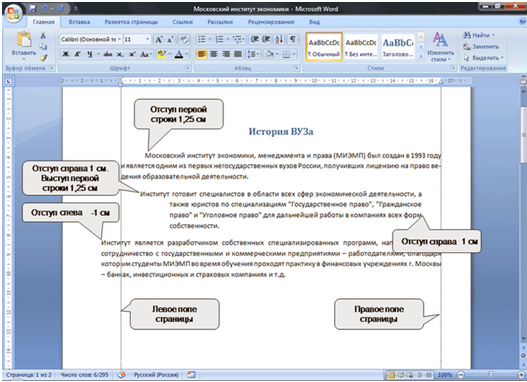This screenshot has height=382, width=527.
Task: Switch to the Вставка tab
Action: coord(79,22)
